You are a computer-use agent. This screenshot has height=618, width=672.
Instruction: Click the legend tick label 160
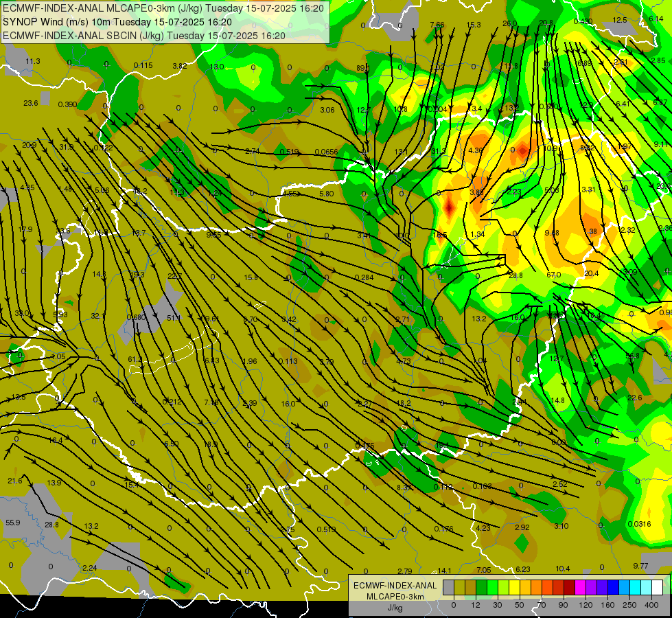point(607,605)
